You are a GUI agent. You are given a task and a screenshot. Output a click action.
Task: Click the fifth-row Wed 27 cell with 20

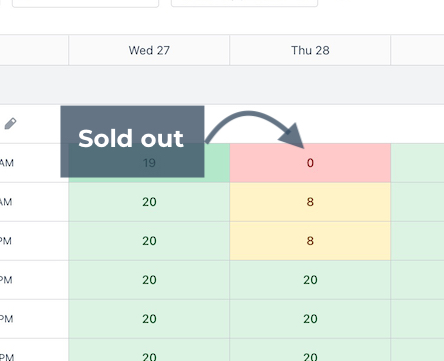pyautogui.click(x=149, y=319)
